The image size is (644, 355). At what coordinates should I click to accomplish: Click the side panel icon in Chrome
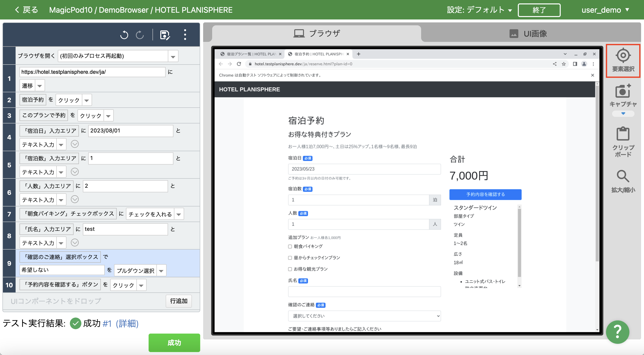pyautogui.click(x=575, y=64)
